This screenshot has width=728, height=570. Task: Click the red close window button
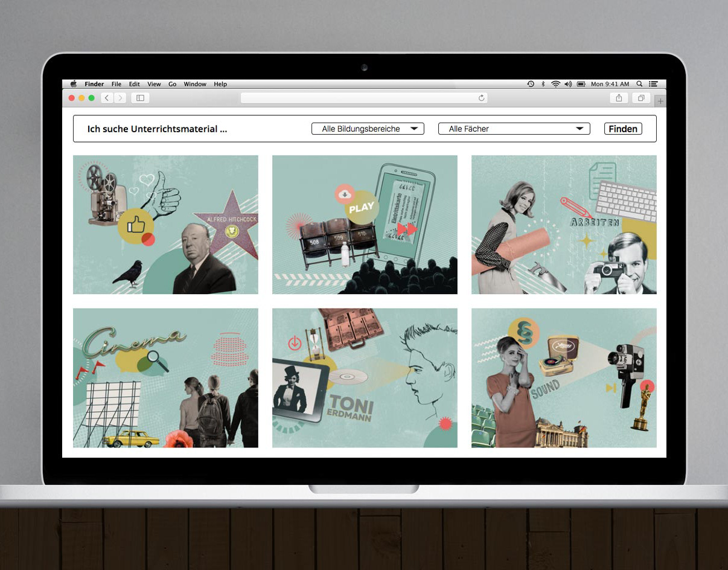coord(72,98)
